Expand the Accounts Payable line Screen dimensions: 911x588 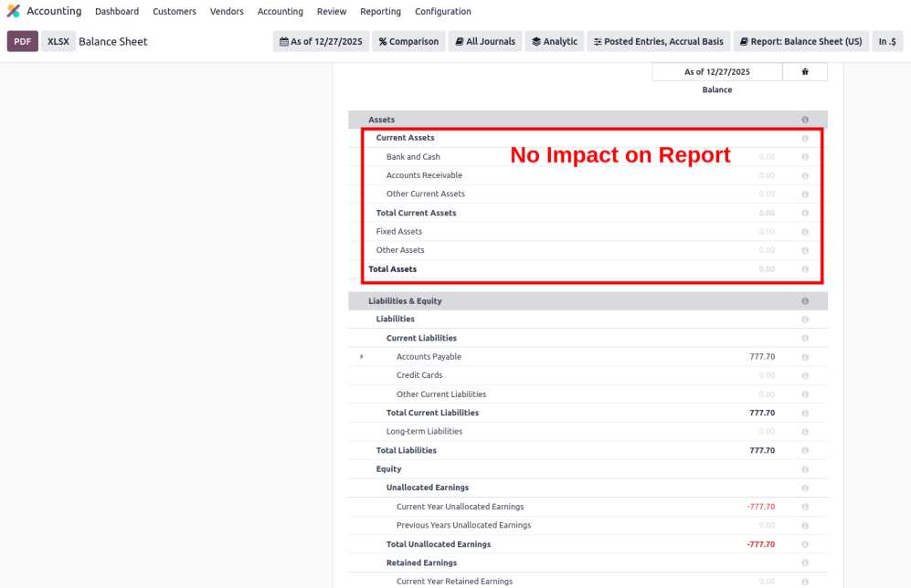pyautogui.click(x=362, y=357)
